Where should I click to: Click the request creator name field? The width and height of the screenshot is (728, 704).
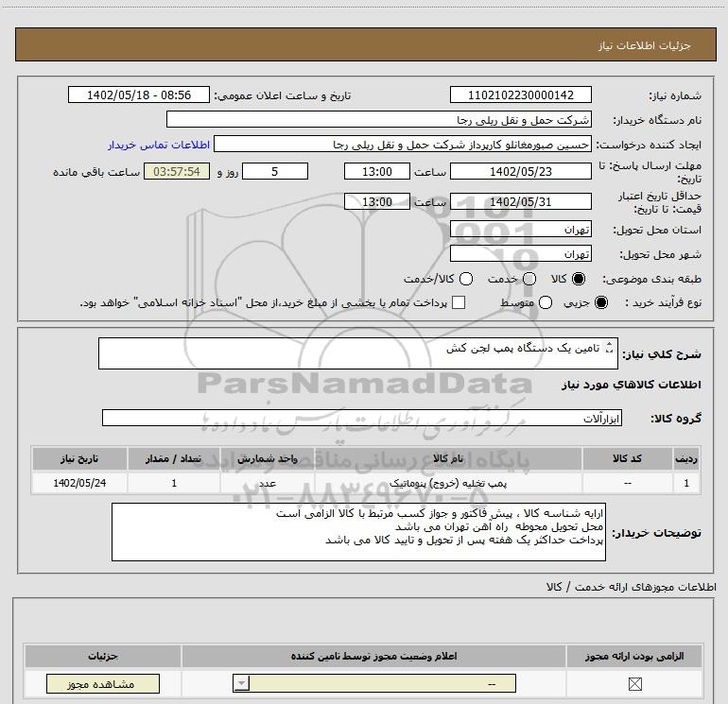[403, 144]
